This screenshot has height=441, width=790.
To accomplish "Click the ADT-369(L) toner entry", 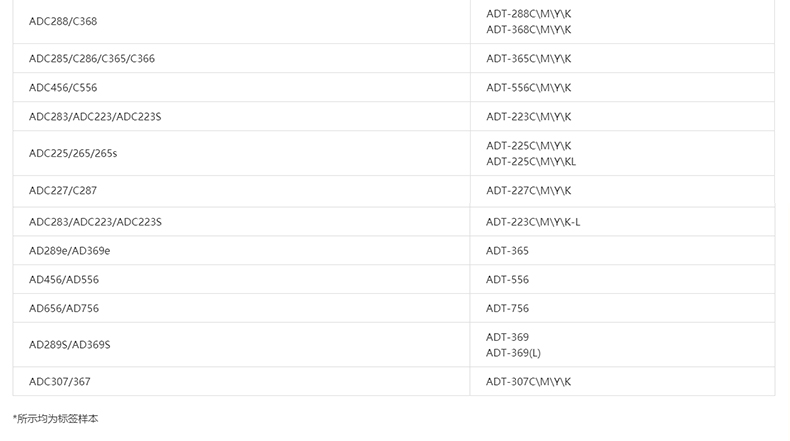I will point(513,352).
